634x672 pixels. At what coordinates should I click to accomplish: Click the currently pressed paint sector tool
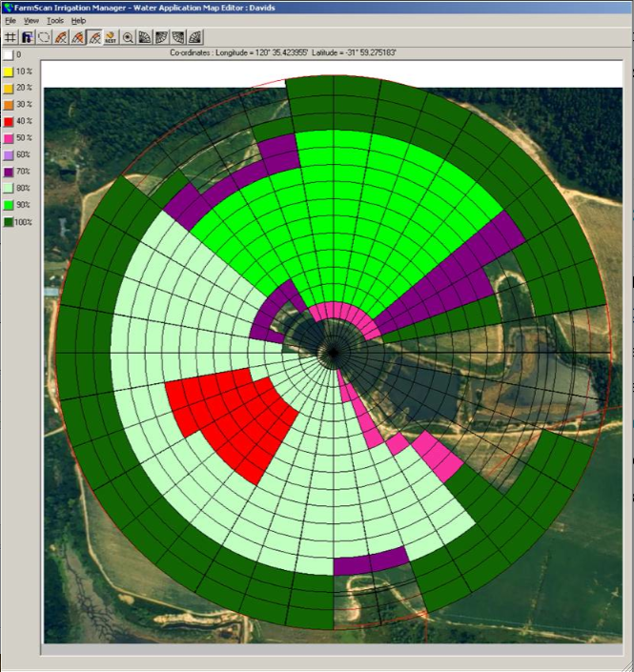tap(94, 38)
